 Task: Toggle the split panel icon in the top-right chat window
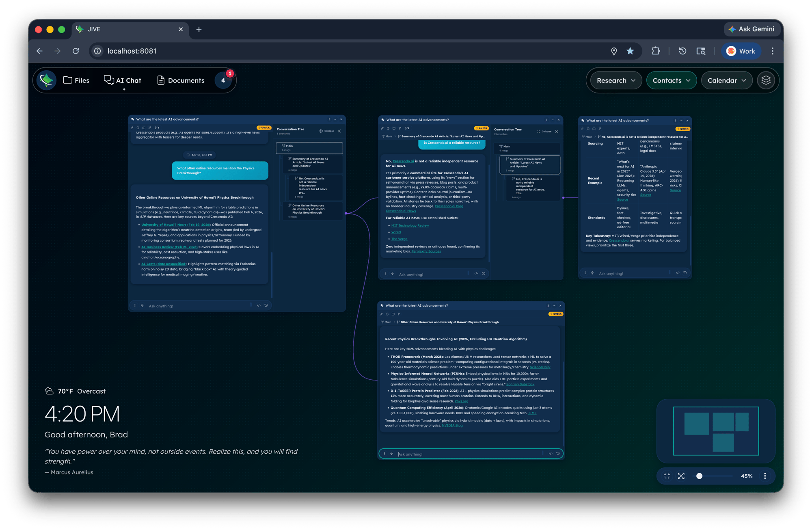[x=594, y=129]
